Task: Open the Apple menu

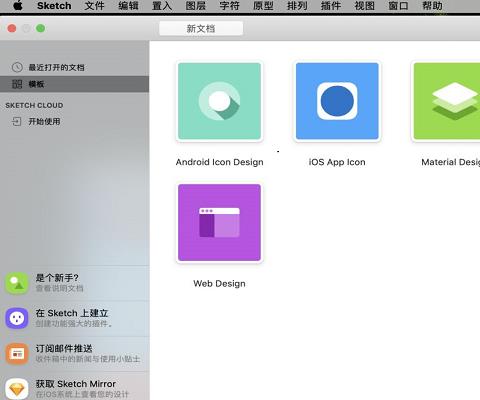Action: click(18, 5)
